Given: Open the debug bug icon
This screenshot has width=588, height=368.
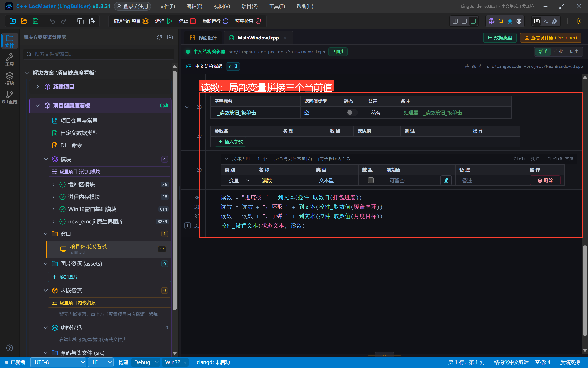Looking at the screenshot, I should [x=491, y=21].
